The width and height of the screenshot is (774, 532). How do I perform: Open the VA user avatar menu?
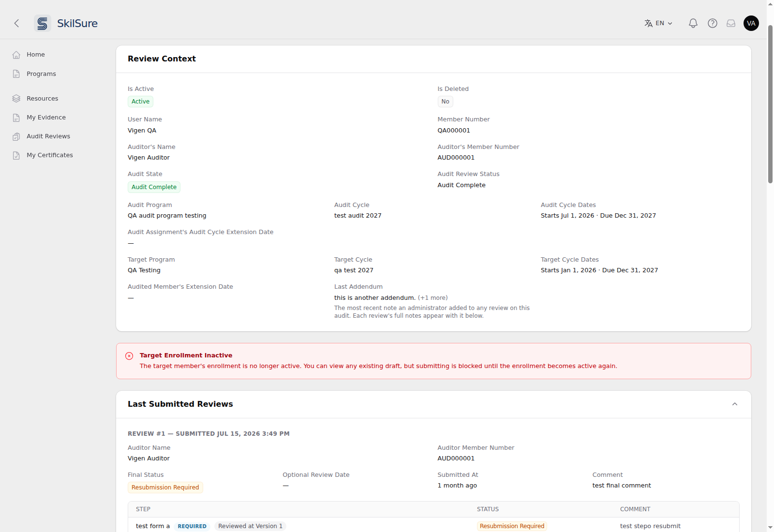click(751, 23)
